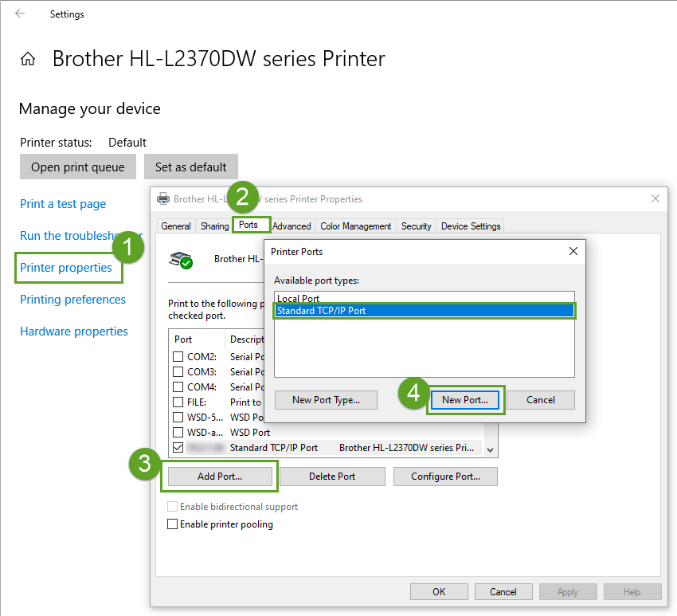
Task: Click the New Port Type button
Action: [x=326, y=399]
